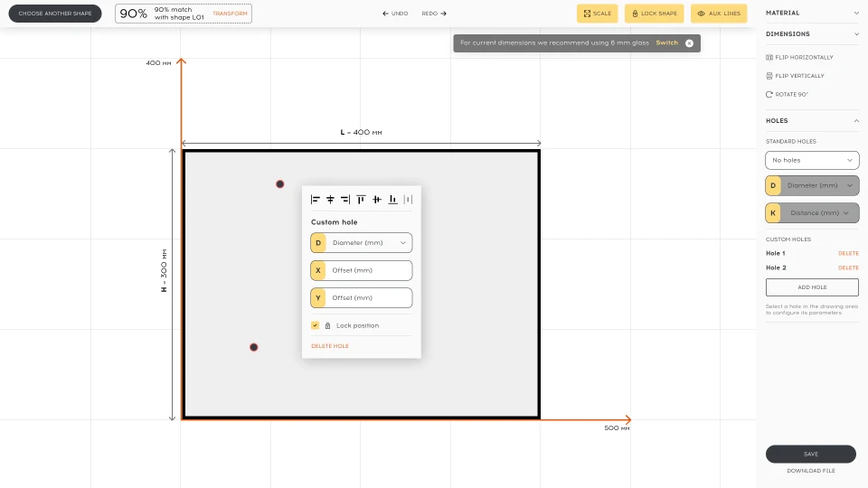Expand the Material section

click(x=812, y=13)
